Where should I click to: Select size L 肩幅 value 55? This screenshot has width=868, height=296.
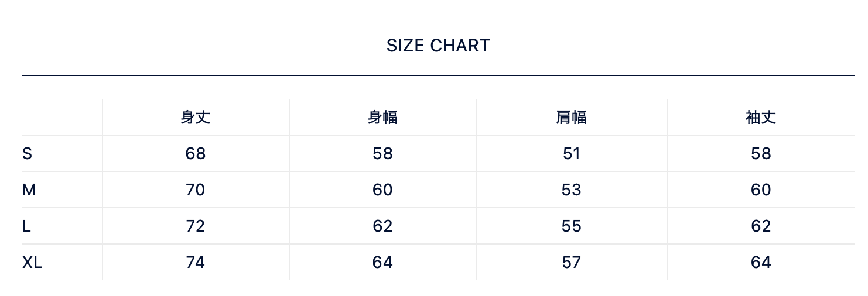(571, 226)
